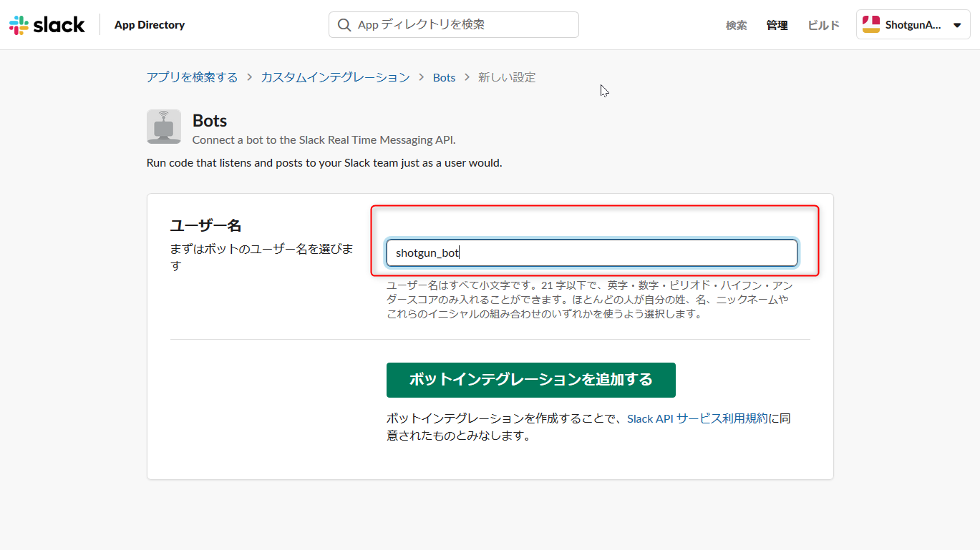
Task: Click the workspace dropdown caret arrow
Action: click(957, 25)
